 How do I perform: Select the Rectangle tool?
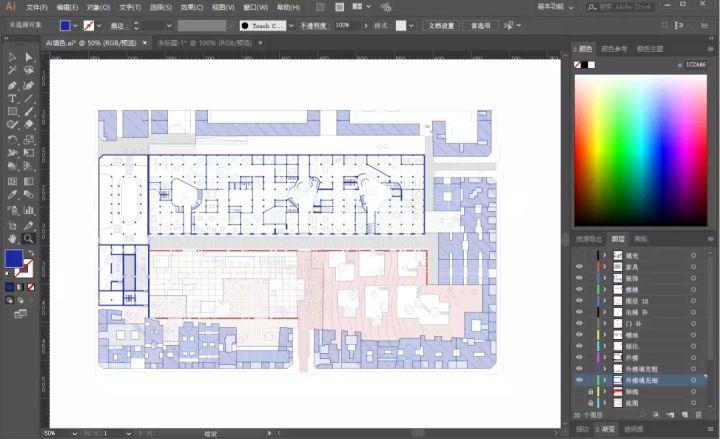12,111
